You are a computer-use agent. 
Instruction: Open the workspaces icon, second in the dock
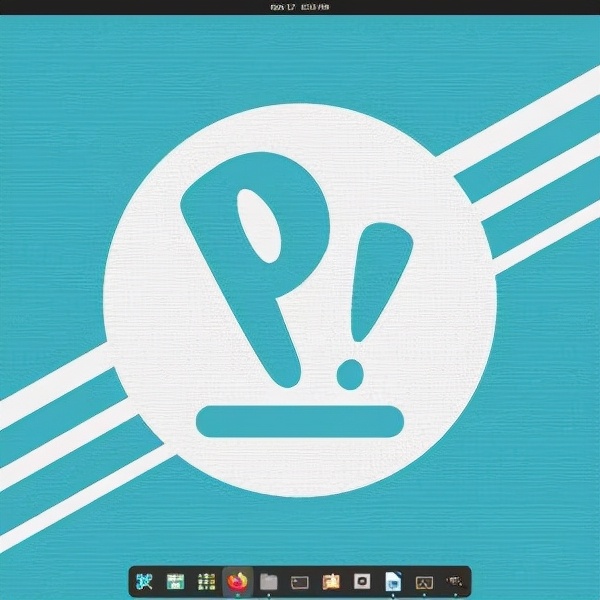(x=175, y=581)
